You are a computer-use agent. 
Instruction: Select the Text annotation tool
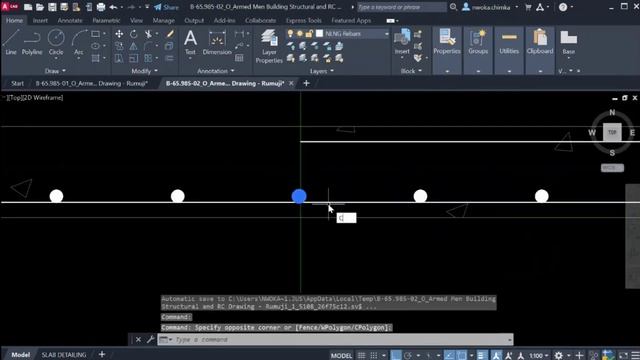(x=190, y=42)
